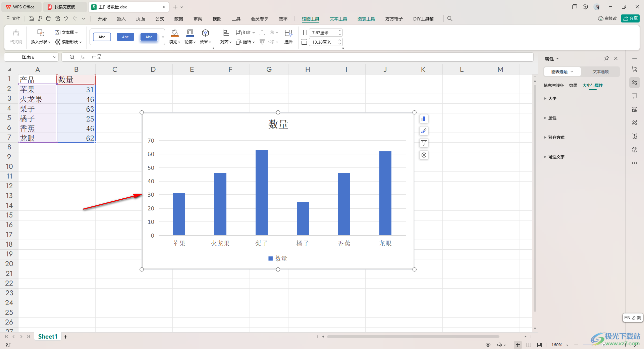Click the zoom out minus button
Viewport: 644px width, 349px height.
click(576, 345)
